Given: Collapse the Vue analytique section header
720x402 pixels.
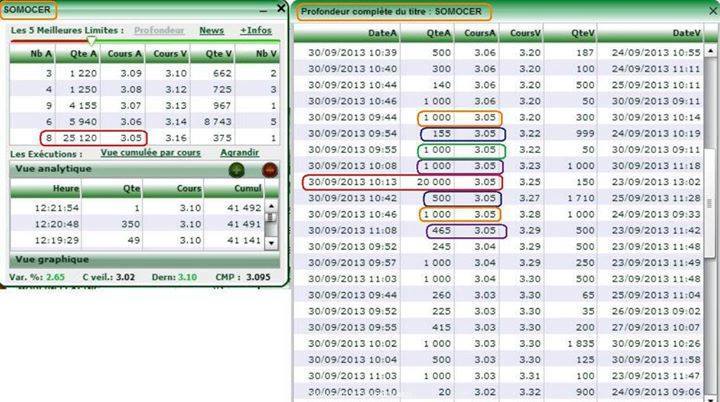Looking at the screenshot, I should tap(144, 169).
